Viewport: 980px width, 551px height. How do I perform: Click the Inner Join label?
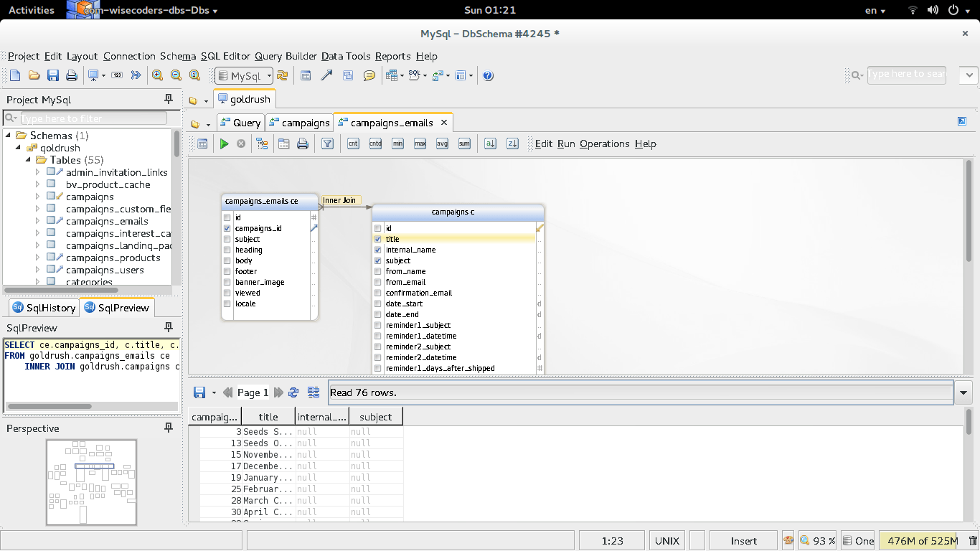click(x=339, y=200)
